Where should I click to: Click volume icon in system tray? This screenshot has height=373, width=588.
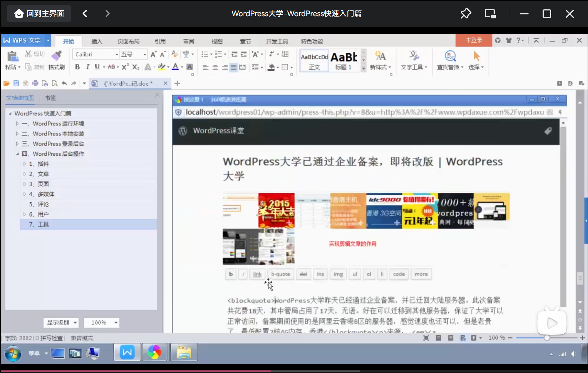pyautogui.click(x=574, y=354)
